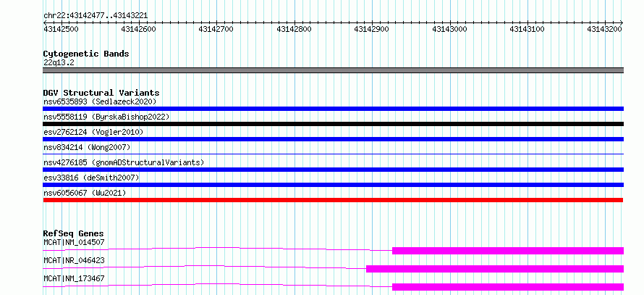Open variant esv33816 (deSmith2007) label
This screenshot has width=644, height=295.
coord(91,178)
